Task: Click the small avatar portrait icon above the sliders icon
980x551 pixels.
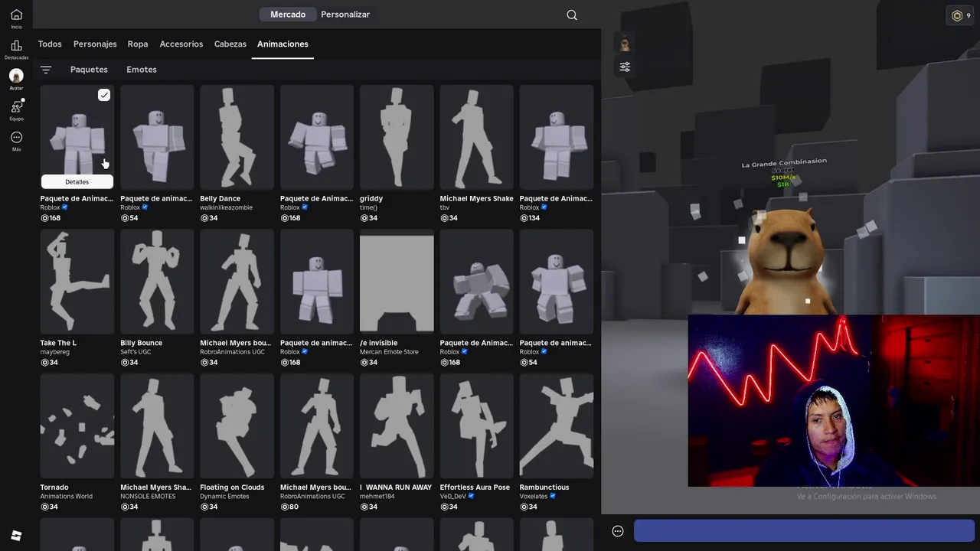Action: (x=625, y=44)
